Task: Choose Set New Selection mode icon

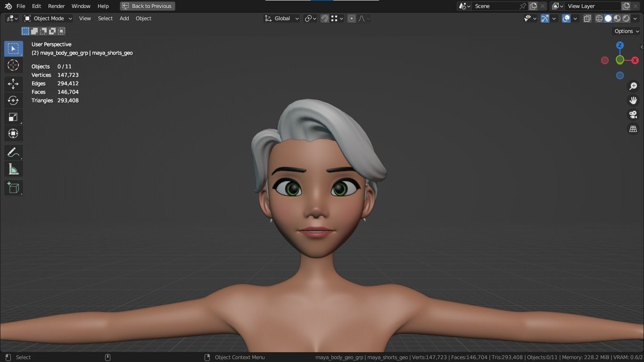Action: coord(25,31)
